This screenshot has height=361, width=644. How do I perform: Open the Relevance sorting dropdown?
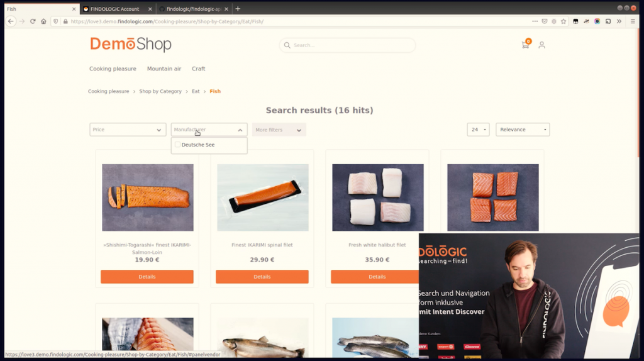(523, 130)
